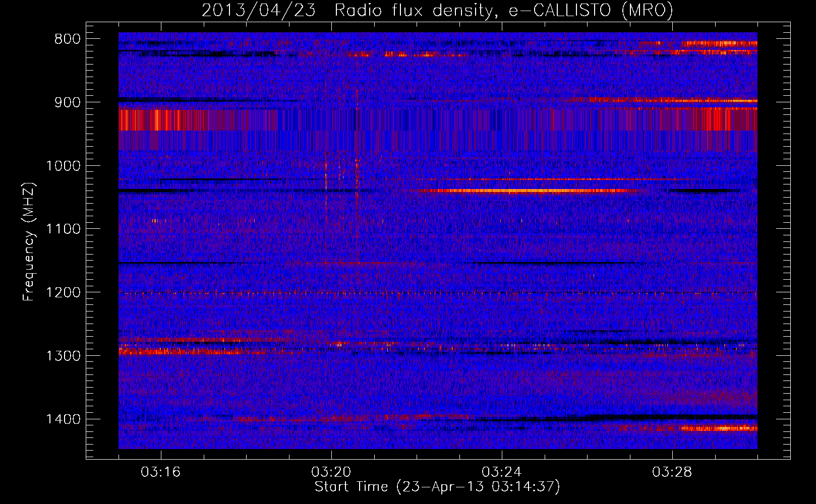The width and height of the screenshot is (816, 504).
Task: Click the 800 frequency tick label
Action: 68,39
